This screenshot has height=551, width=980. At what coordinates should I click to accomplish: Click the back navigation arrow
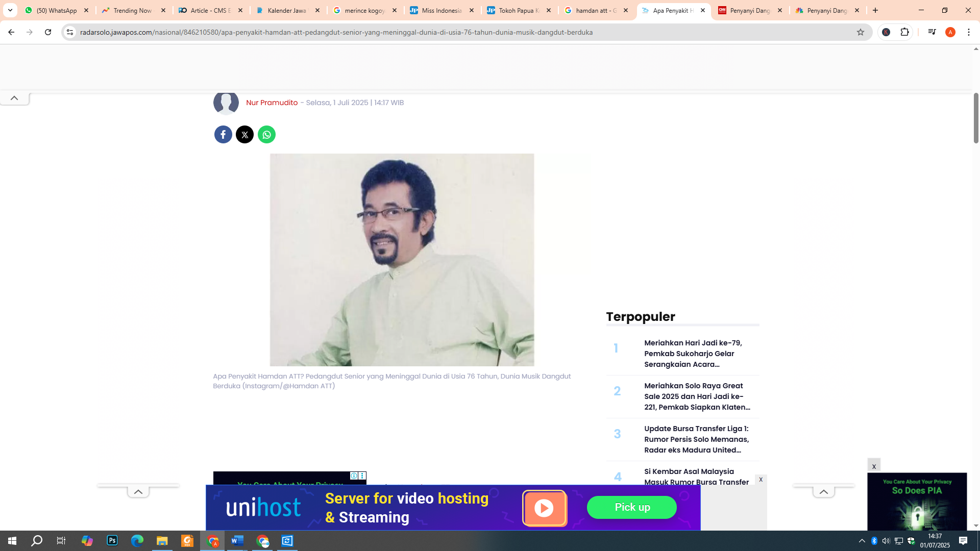tap(11, 32)
